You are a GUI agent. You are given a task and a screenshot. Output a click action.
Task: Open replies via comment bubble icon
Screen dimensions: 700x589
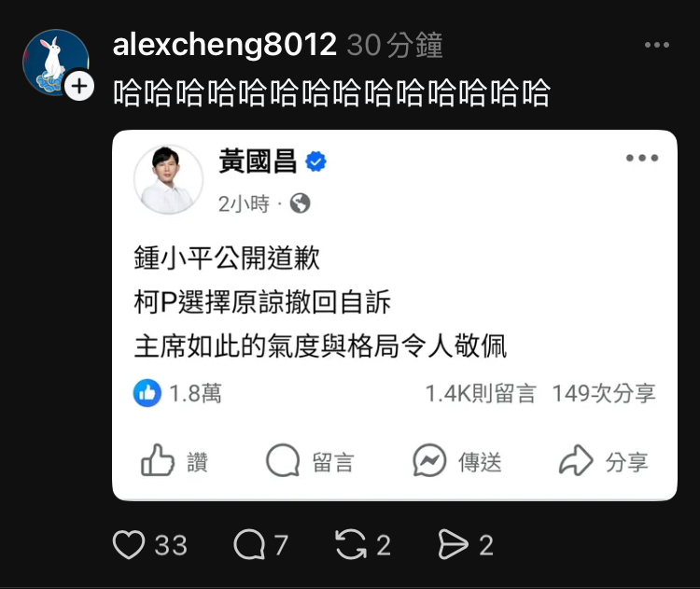249,544
